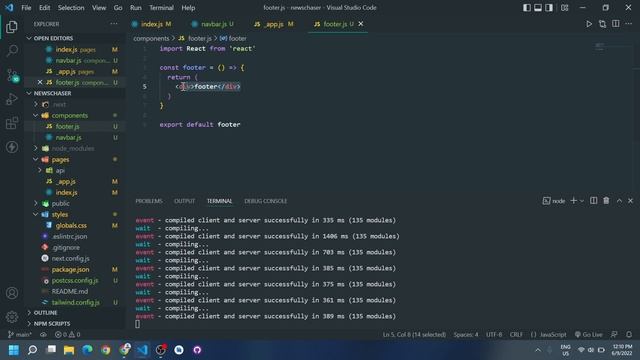
Task: Collapse the styles folder
Action: 36,215
